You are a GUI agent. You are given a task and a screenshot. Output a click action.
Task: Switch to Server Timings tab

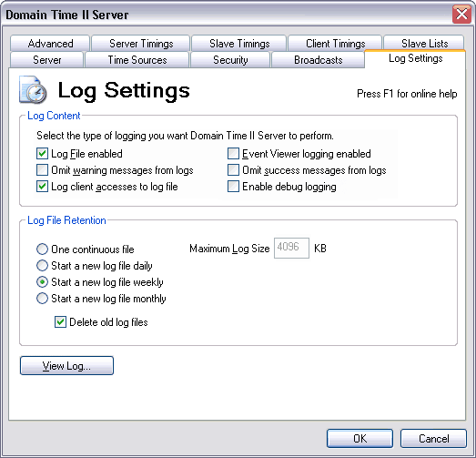click(141, 44)
